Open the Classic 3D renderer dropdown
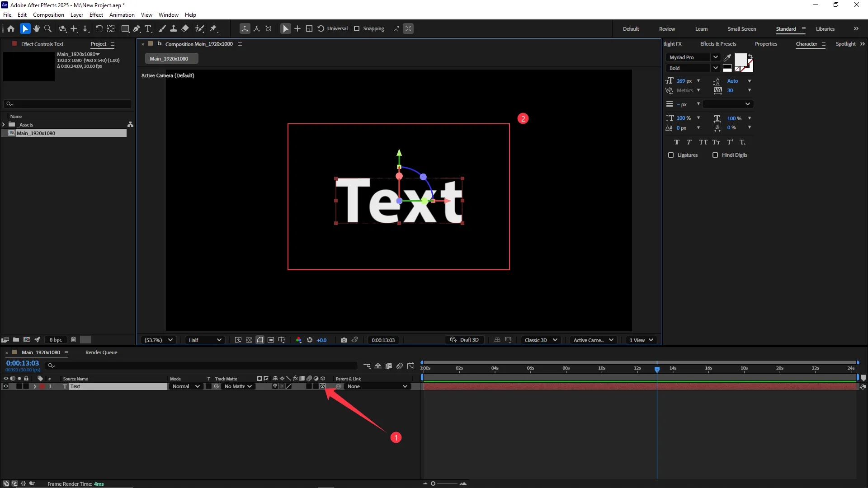Screen dimensions: 868x488 click(541, 340)
